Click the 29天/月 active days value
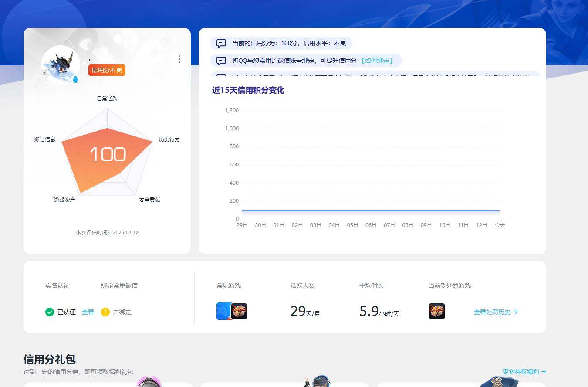The width and height of the screenshot is (588, 387). click(305, 311)
